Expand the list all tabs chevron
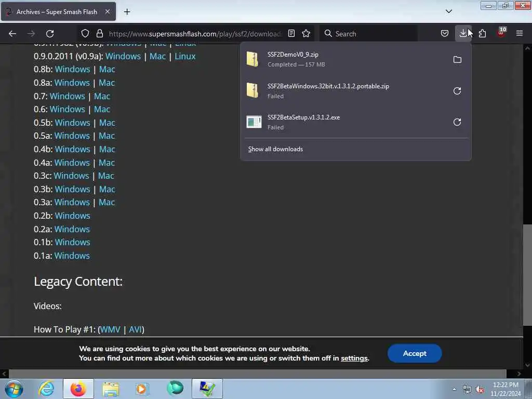Image resolution: width=532 pixels, height=399 pixels. click(448, 11)
